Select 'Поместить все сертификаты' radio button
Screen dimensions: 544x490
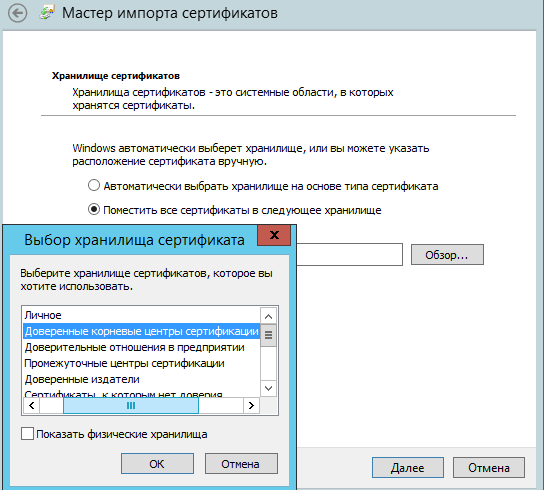(94, 209)
